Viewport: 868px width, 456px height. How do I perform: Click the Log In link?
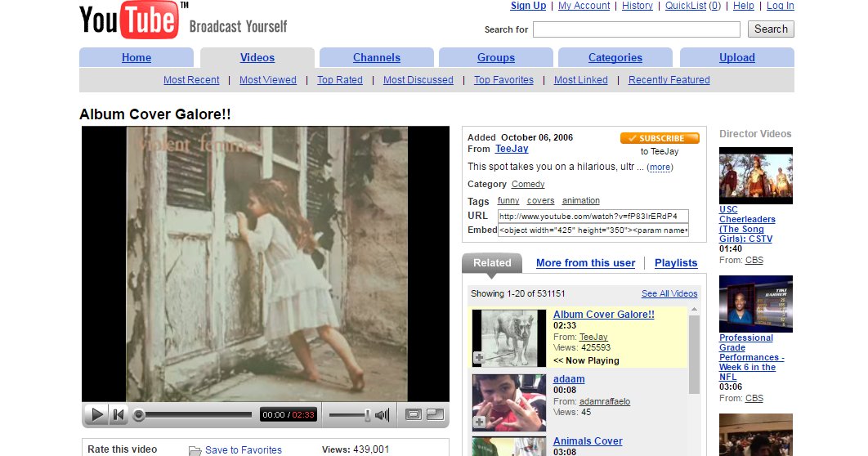(780, 6)
